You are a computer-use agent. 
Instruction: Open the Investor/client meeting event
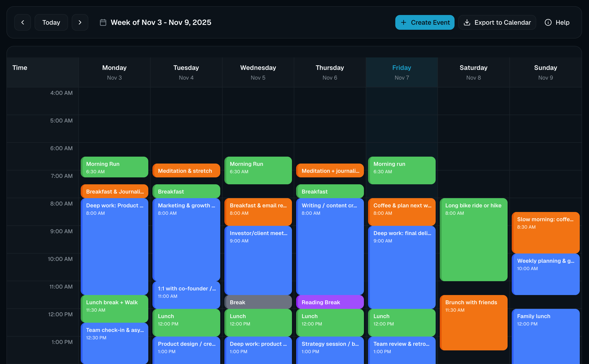(x=258, y=260)
